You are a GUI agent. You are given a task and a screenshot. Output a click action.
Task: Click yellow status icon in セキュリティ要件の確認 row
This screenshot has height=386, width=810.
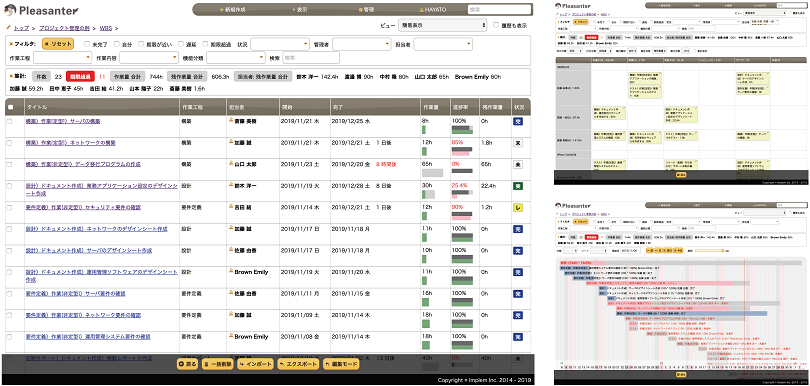click(517, 208)
